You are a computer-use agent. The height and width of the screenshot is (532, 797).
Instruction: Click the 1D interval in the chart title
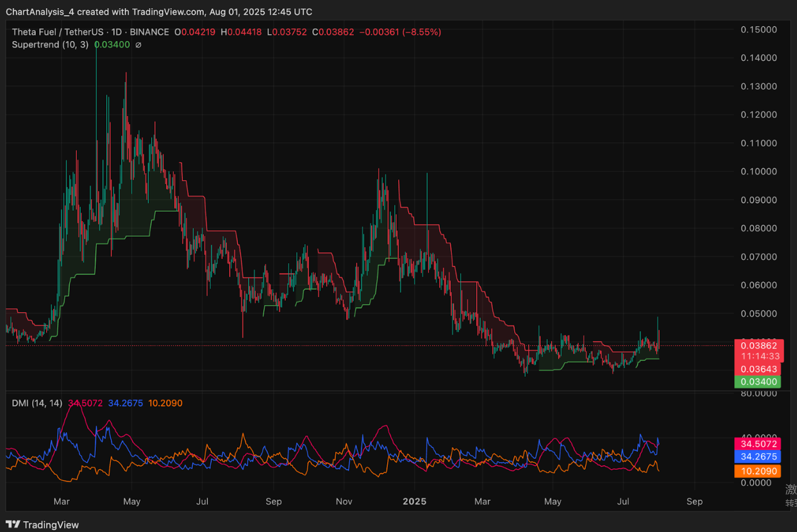[x=117, y=32]
